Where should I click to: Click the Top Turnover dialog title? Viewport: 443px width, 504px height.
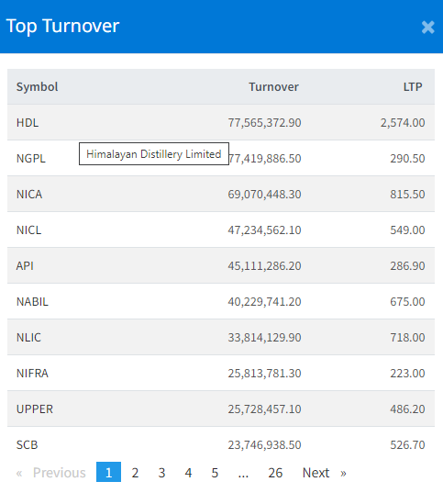coord(62,27)
